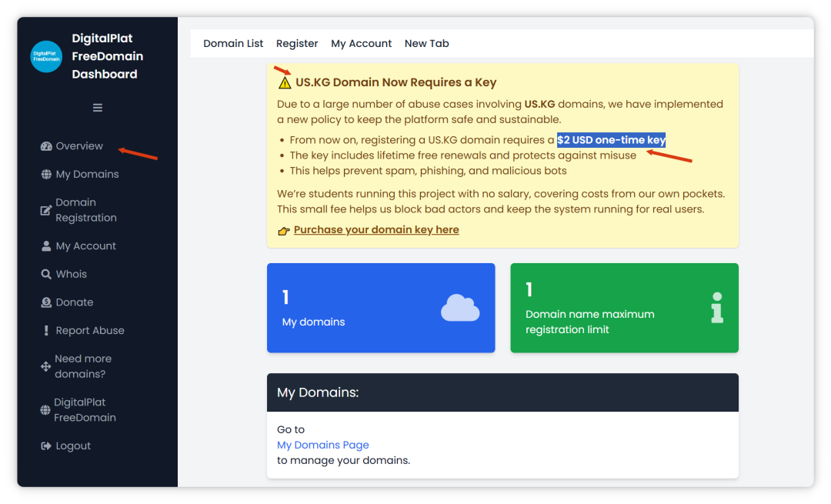Click the green registration limit card
831x504 pixels.
click(x=623, y=308)
